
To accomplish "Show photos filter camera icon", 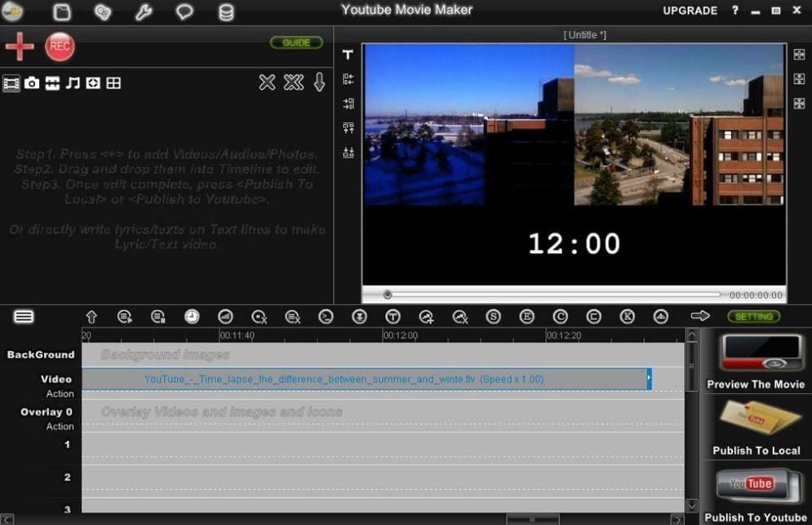I will click(32, 83).
